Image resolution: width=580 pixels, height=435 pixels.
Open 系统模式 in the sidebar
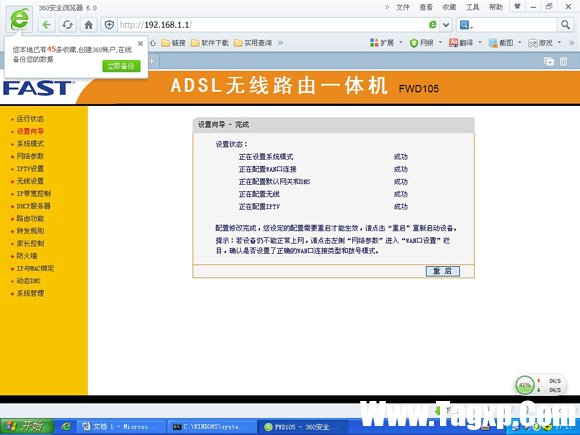30,144
